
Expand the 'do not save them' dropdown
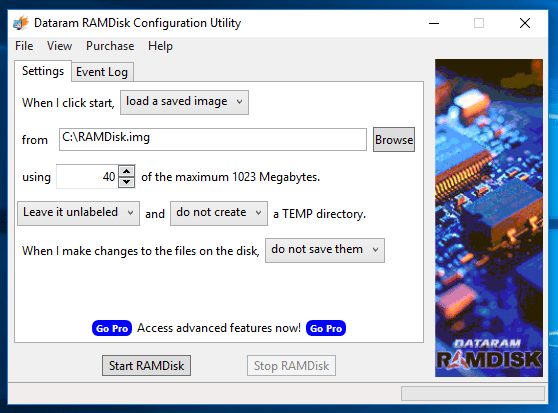325,250
